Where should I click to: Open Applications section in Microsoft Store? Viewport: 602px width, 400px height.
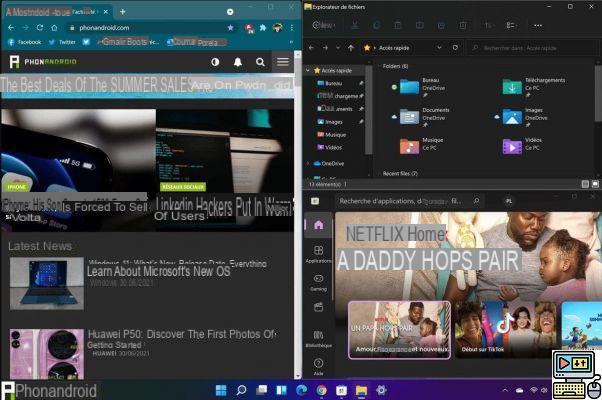click(319, 254)
